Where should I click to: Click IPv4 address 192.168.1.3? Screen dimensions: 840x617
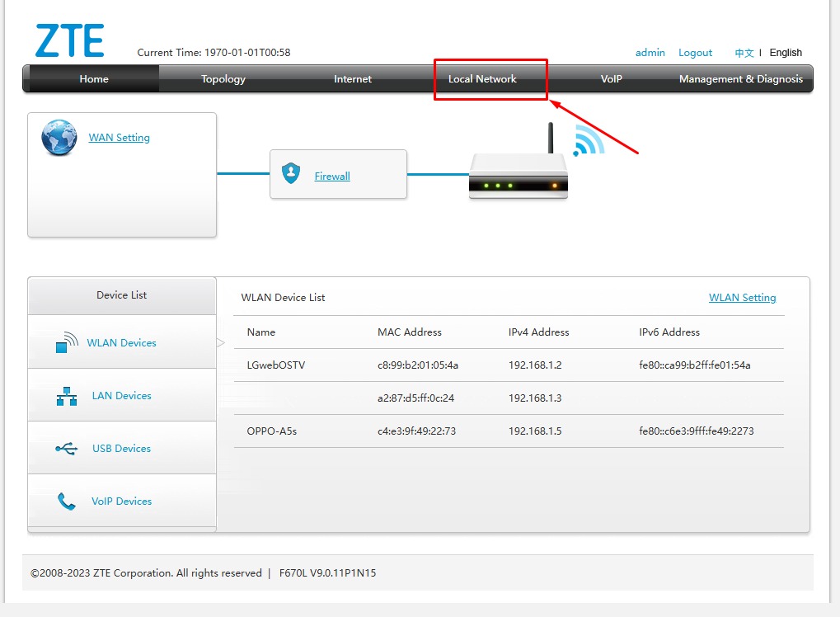click(x=535, y=398)
